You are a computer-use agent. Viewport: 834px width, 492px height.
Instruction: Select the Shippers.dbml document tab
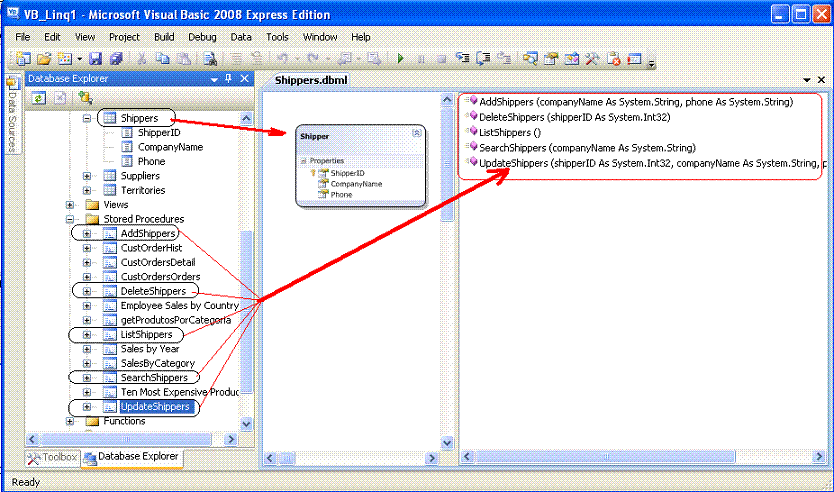point(311,80)
